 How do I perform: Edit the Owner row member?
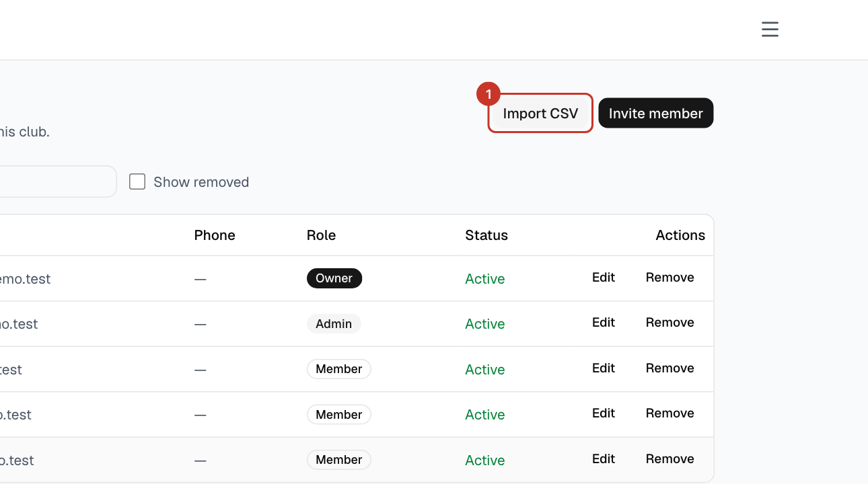604,278
